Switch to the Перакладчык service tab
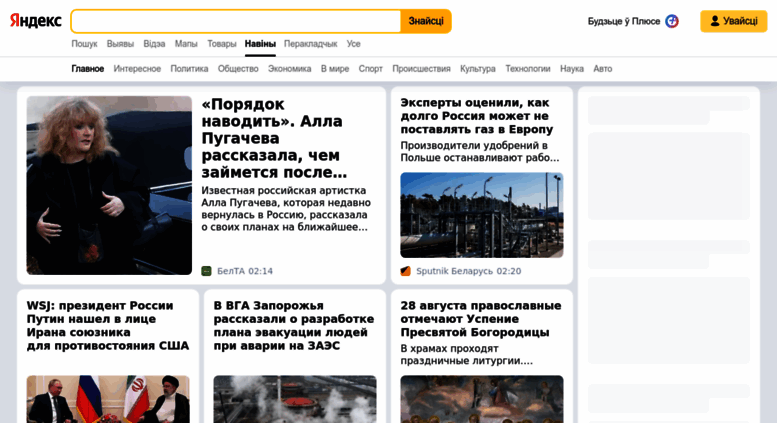The width and height of the screenshot is (777, 423). 310,44
